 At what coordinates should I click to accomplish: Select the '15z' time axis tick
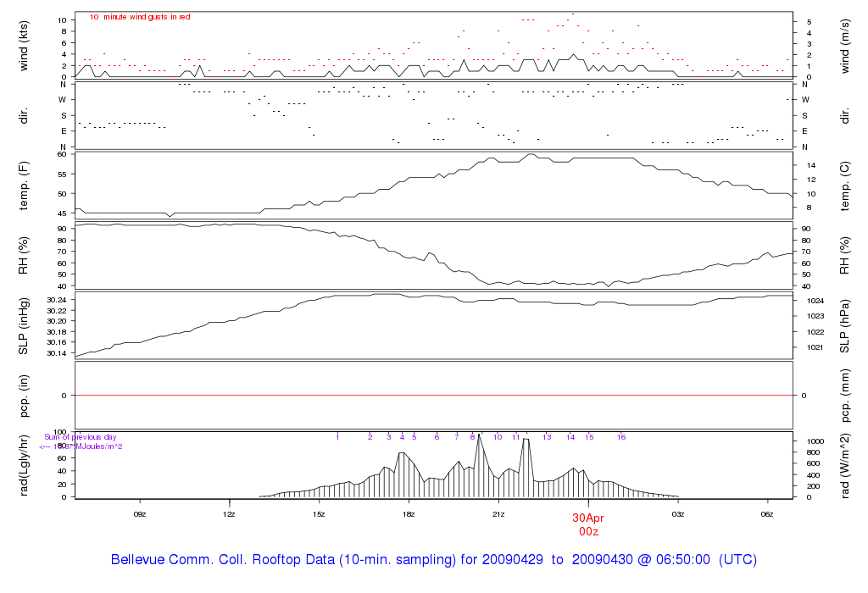click(x=319, y=514)
